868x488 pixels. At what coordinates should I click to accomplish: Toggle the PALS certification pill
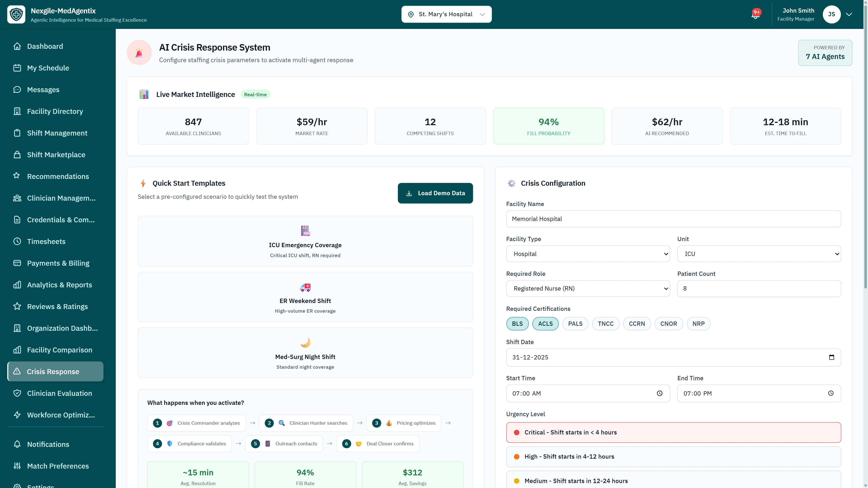tap(575, 324)
